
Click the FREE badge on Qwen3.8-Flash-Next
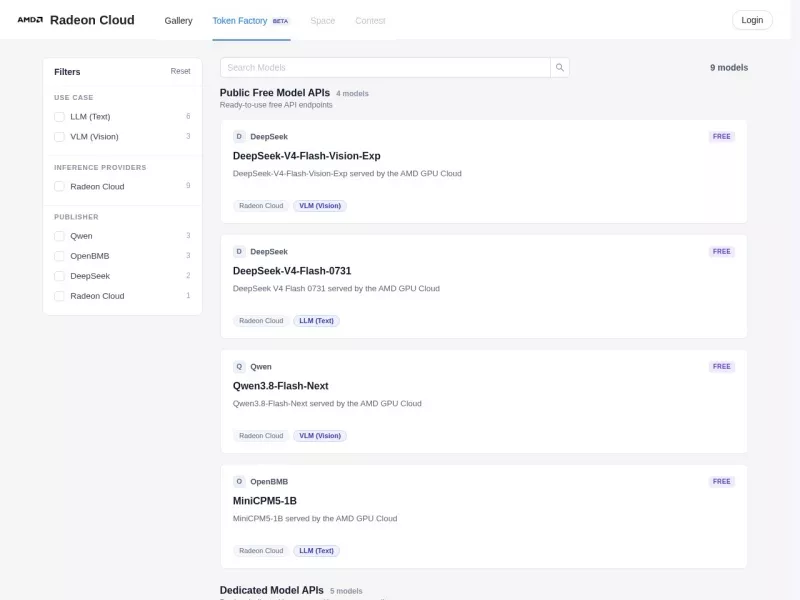click(x=721, y=366)
